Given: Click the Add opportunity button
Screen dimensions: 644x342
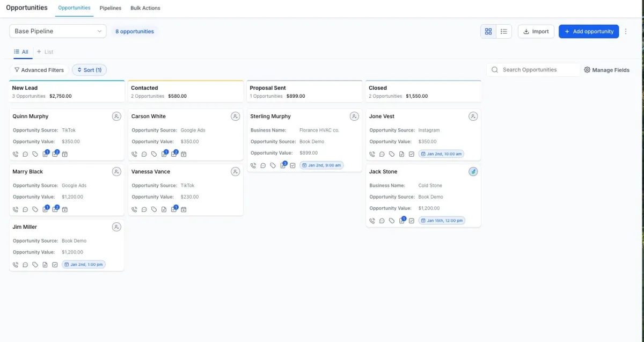Looking at the screenshot, I should click(588, 32).
